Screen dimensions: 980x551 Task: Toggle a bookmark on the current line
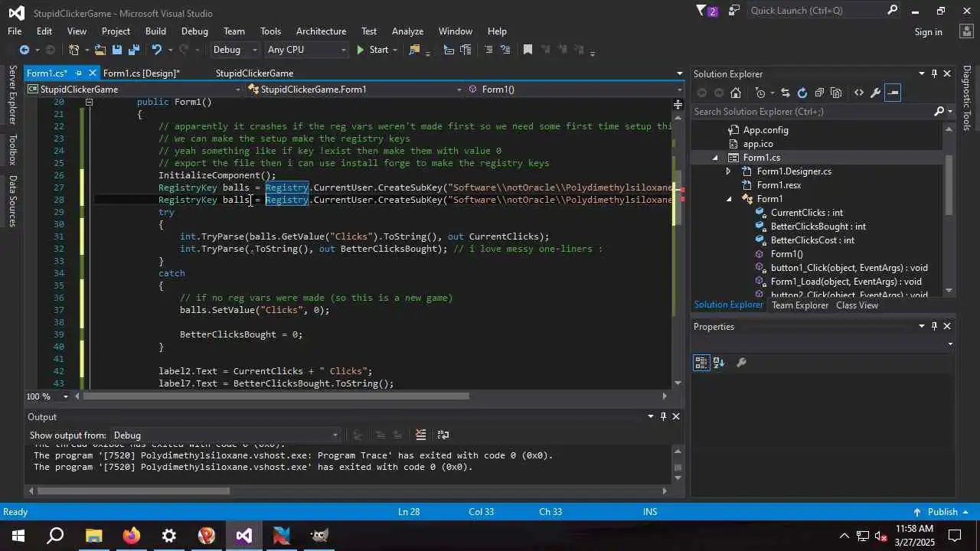[x=528, y=50]
